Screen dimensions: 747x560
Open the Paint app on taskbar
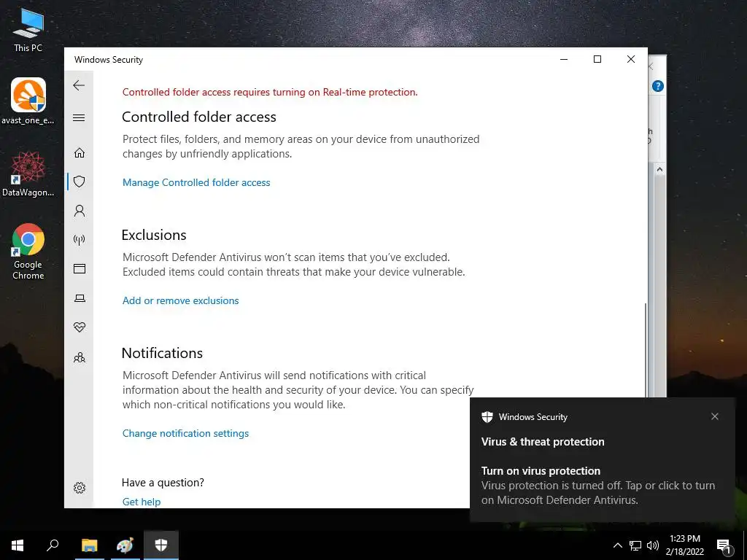pos(125,545)
